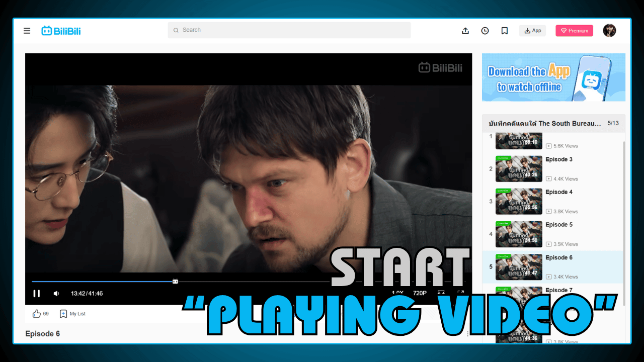Select Episode 3 thumbnail

519,168
